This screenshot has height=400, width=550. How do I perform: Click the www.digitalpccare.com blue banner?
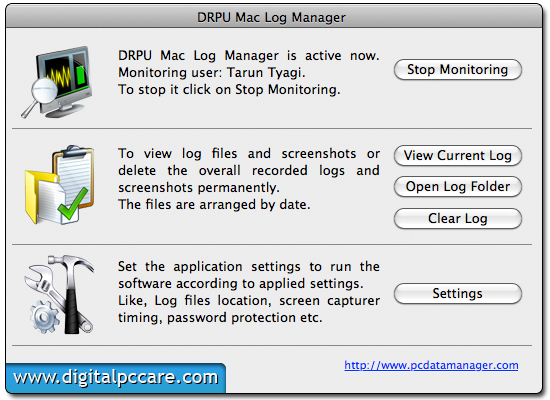(116, 378)
